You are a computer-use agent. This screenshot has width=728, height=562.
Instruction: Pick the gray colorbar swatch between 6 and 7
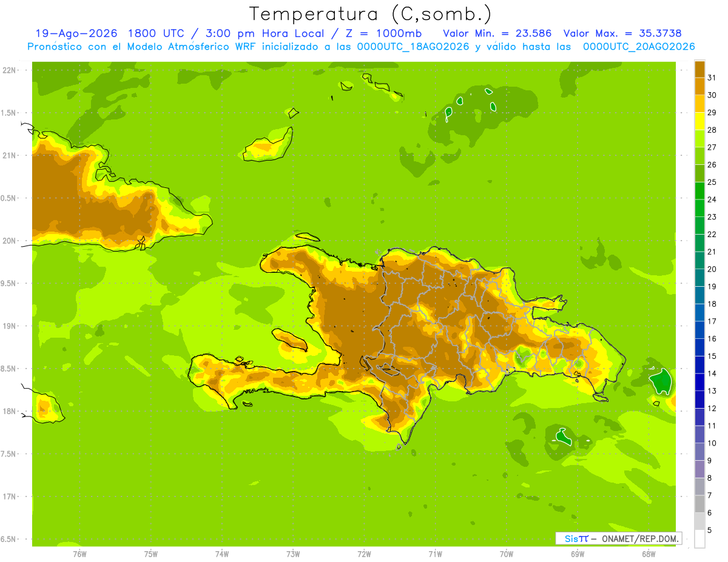click(x=699, y=504)
